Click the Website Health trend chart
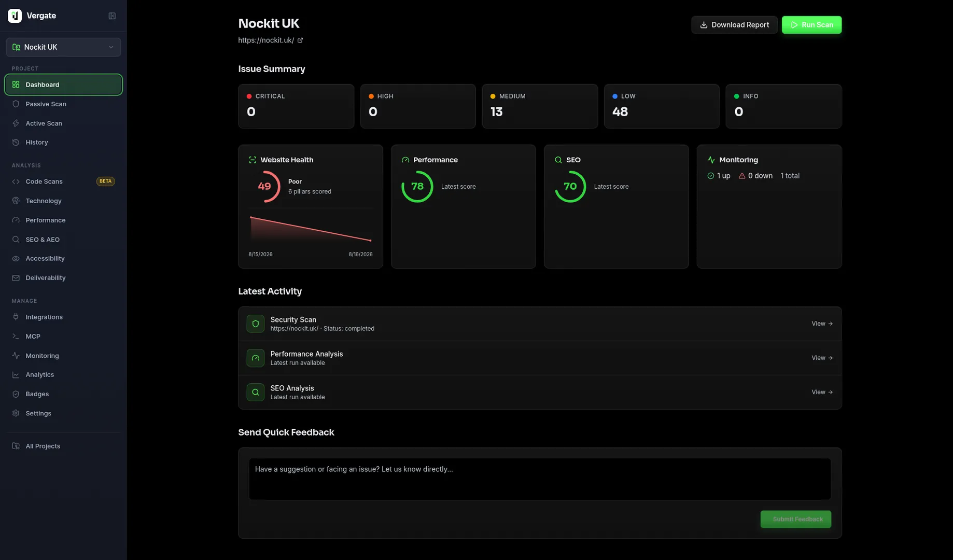This screenshot has width=953, height=560. pyautogui.click(x=311, y=229)
